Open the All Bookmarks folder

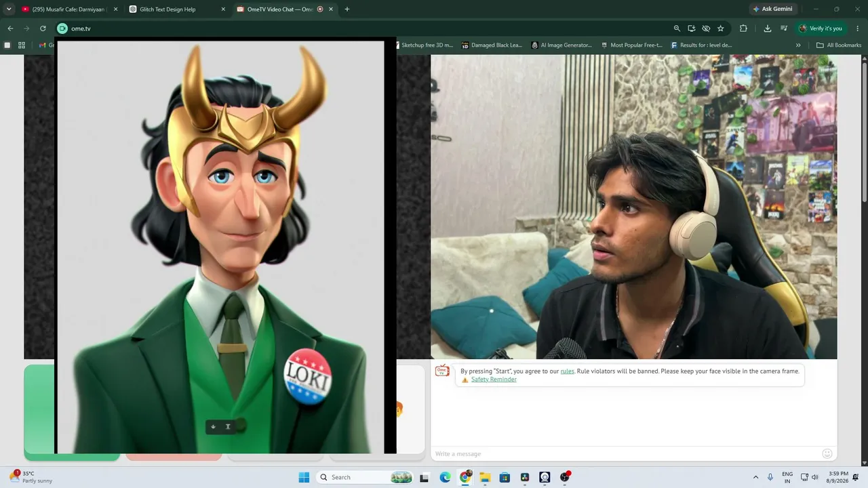click(x=839, y=45)
